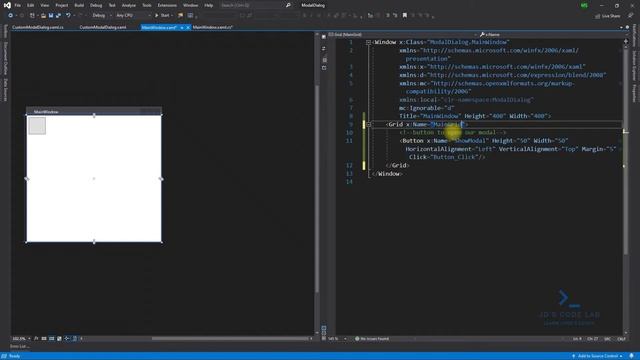Switch to CustomModalDialog.xaml tab

coord(103,27)
